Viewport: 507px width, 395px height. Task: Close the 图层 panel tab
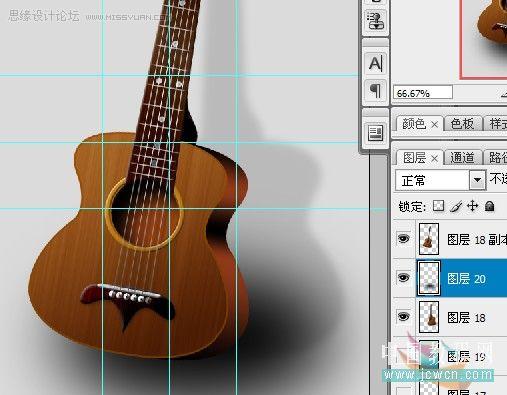click(434, 159)
